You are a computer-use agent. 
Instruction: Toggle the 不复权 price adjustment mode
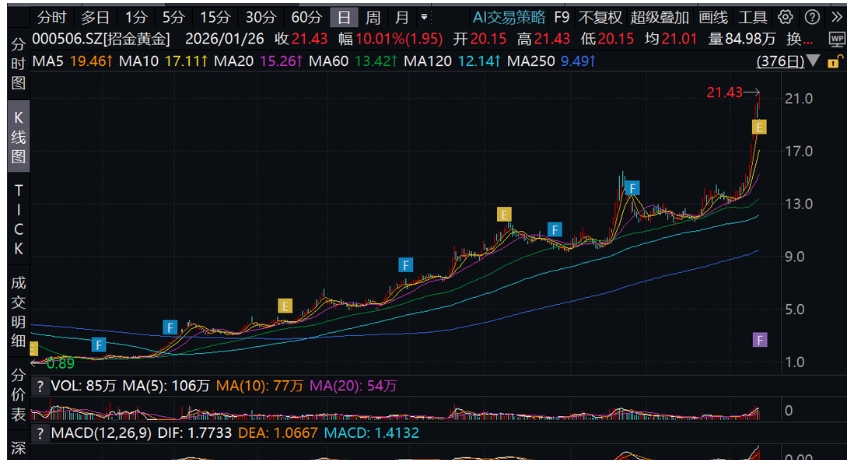(600, 17)
